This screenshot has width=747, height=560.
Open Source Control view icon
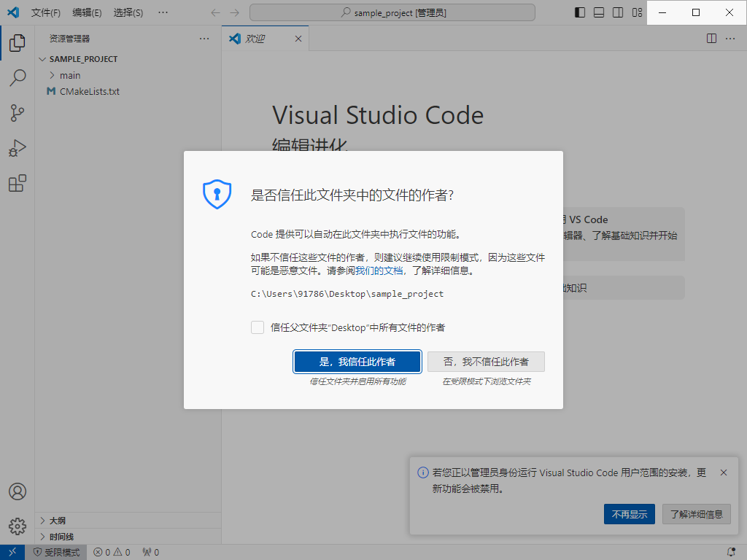(18, 113)
